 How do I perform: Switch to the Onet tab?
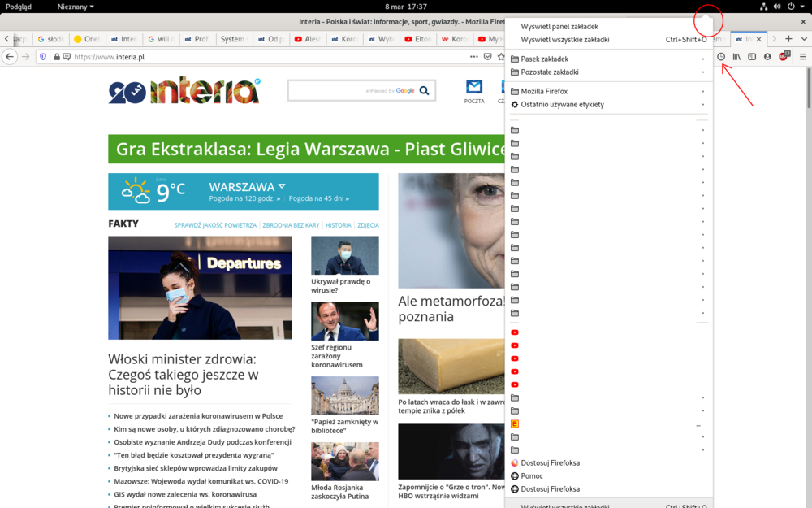point(87,39)
